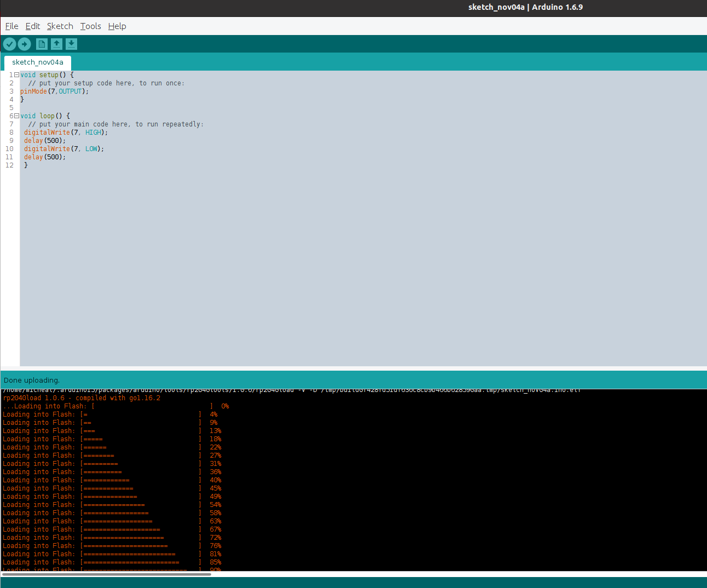Click the Upload (right arrow) button
707x588 pixels.
coord(24,44)
